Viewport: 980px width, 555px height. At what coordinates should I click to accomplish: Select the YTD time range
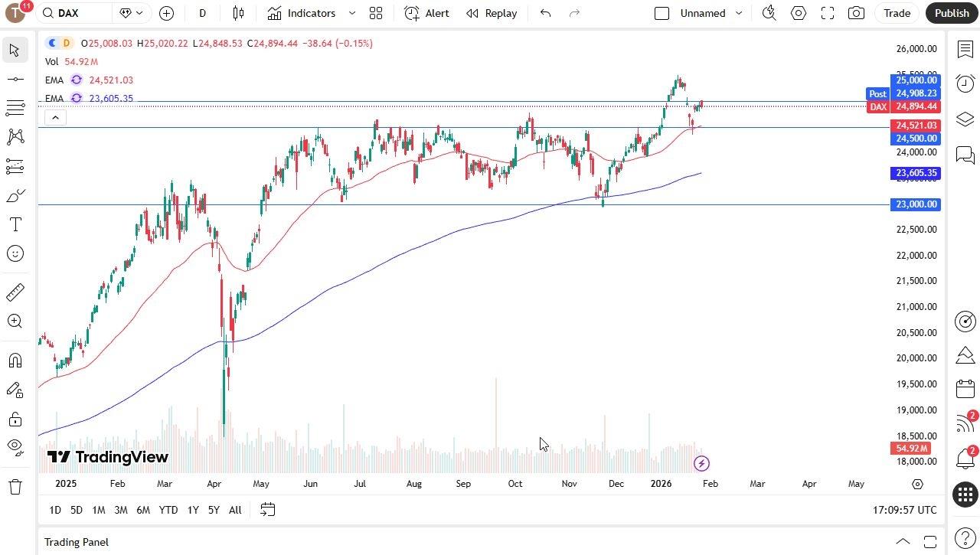168,510
